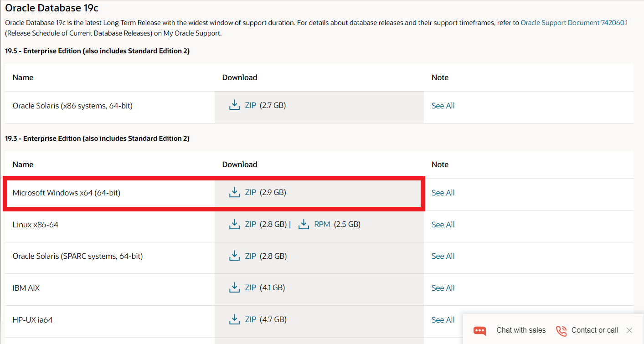Click the Contact or call phone icon
Viewport: 644px width, 344px height.
coord(561,331)
